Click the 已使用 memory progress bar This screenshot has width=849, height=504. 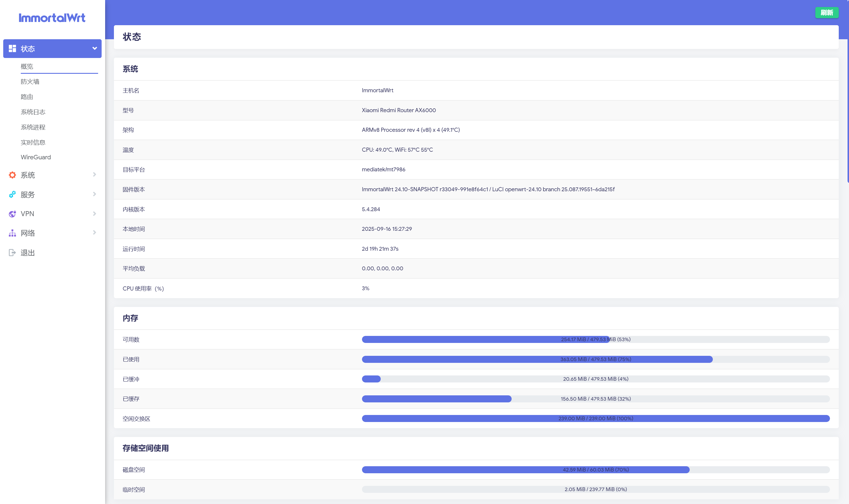[595, 359]
